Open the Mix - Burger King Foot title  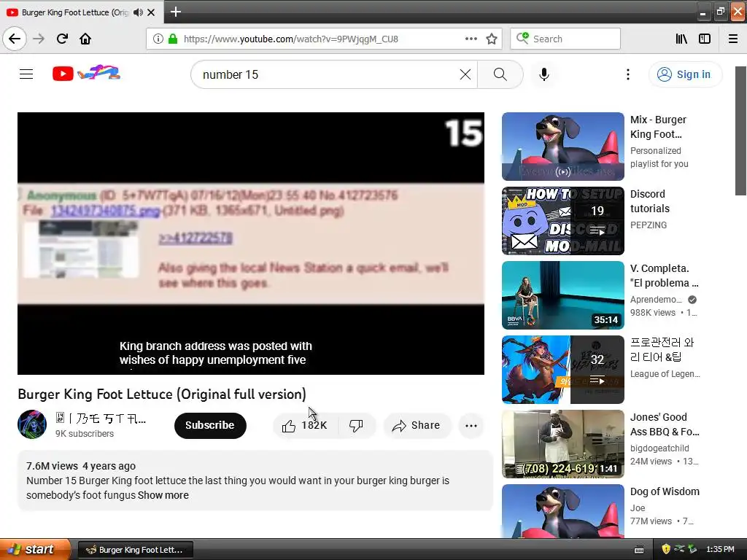(659, 127)
